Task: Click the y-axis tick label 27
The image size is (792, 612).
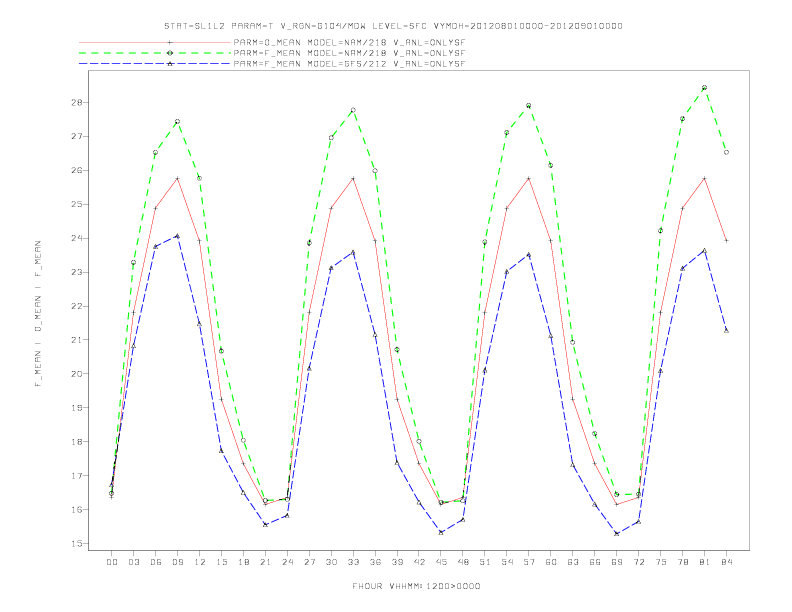Action: [79, 136]
